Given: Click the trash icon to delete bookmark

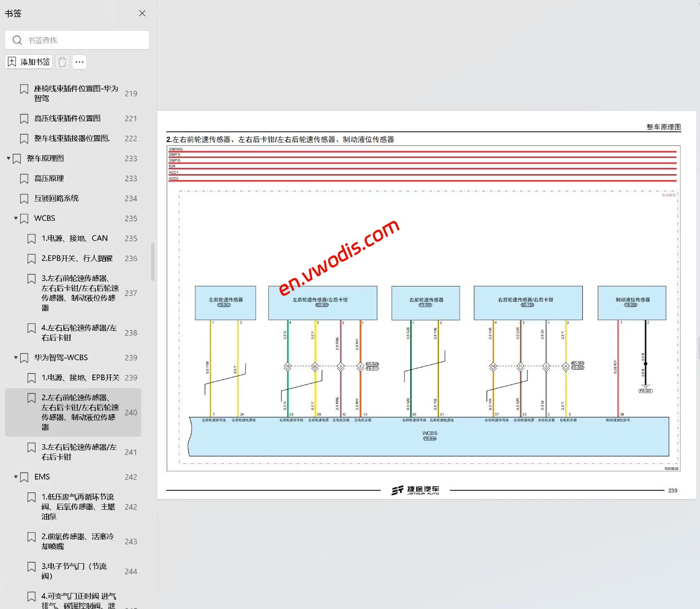Looking at the screenshot, I should pos(62,62).
